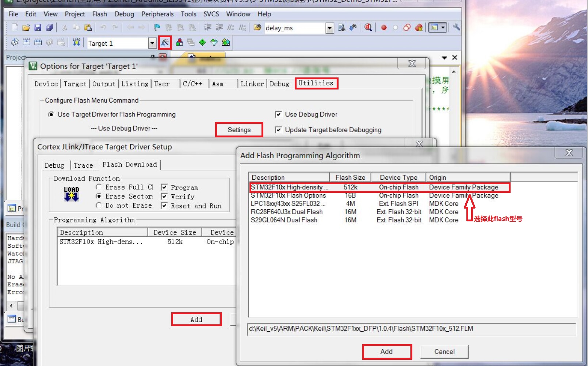Insert a breakpoint using red dot icon

pyautogui.click(x=383, y=28)
